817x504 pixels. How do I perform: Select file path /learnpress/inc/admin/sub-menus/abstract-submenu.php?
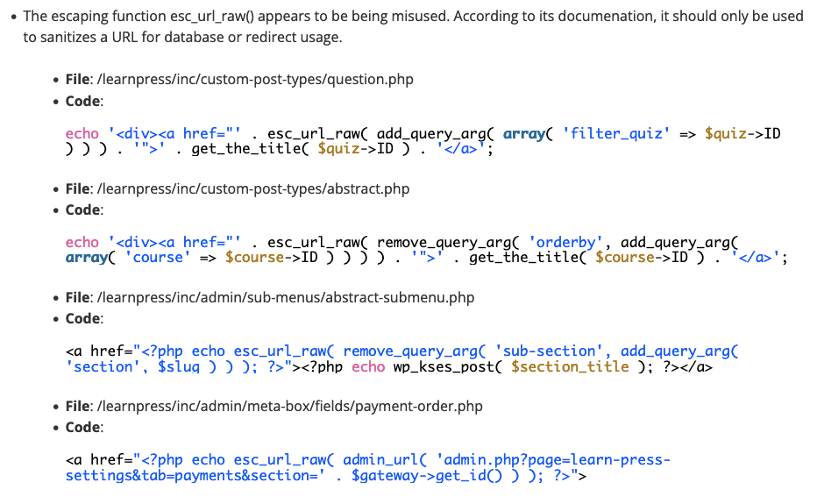[286, 298]
